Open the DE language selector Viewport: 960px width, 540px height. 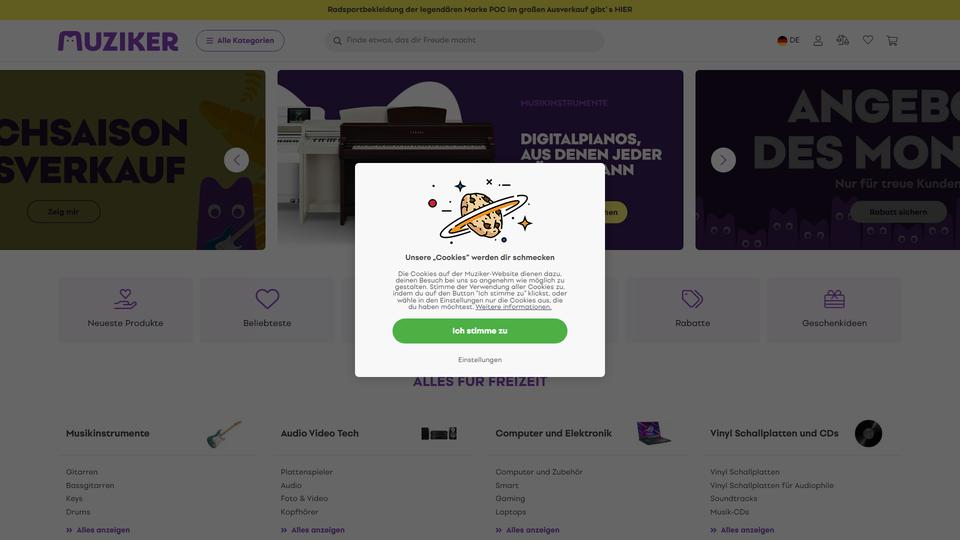[789, 40]
